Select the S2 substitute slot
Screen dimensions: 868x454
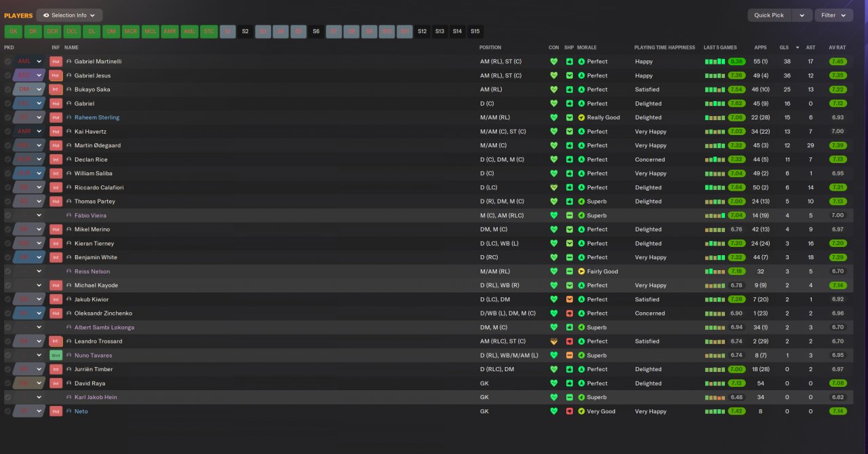[x=245, y=31]
